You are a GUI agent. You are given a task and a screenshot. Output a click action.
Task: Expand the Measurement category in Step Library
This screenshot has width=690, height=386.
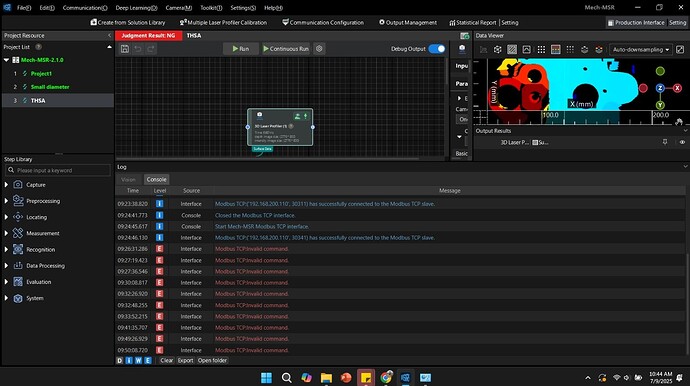pos(6,233)
